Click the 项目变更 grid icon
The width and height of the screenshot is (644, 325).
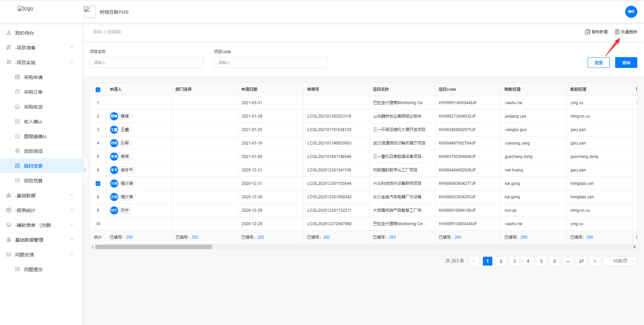coord(17,166)
